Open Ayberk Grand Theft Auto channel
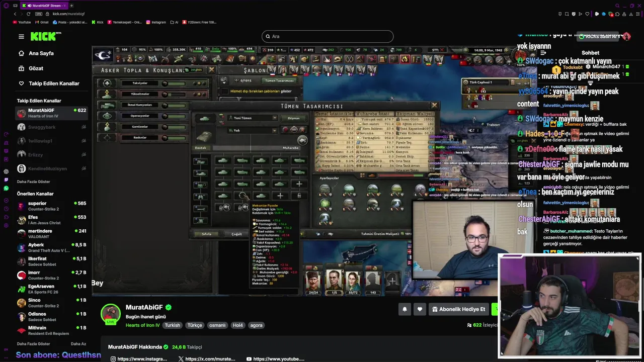Image resolution: width=644 pixels, height=362 pixels. [x=51, y=247]
